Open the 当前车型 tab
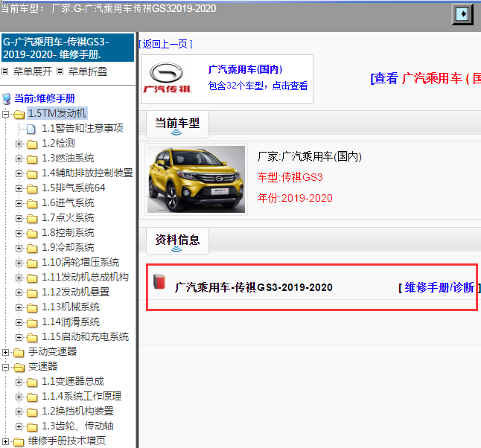The image size is (481, 448). (177, 124)
